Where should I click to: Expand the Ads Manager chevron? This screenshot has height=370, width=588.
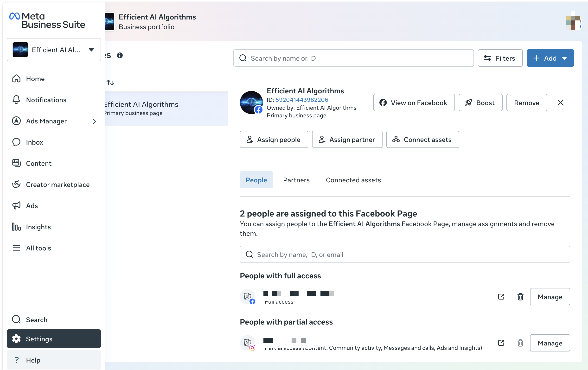pos(95,121)
